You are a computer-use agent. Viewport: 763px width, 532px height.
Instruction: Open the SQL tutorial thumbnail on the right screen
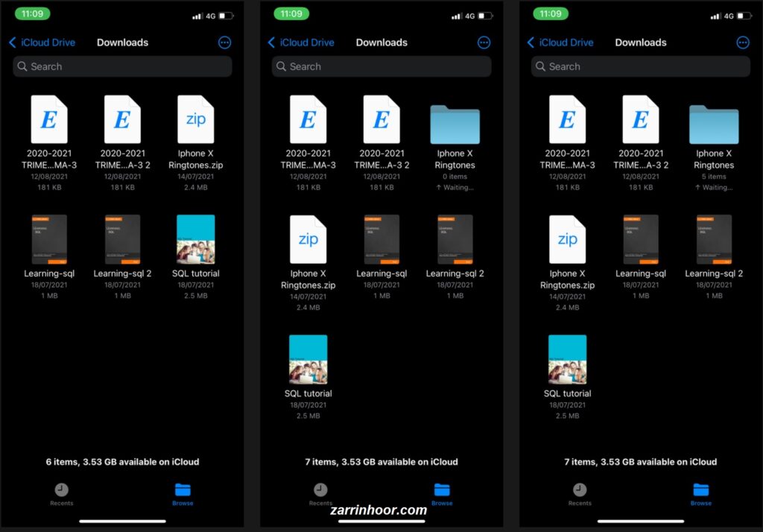[x=567, y=359]
